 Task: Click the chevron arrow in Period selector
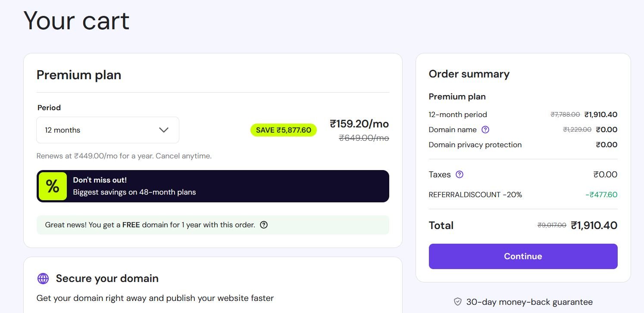point(164,130)
